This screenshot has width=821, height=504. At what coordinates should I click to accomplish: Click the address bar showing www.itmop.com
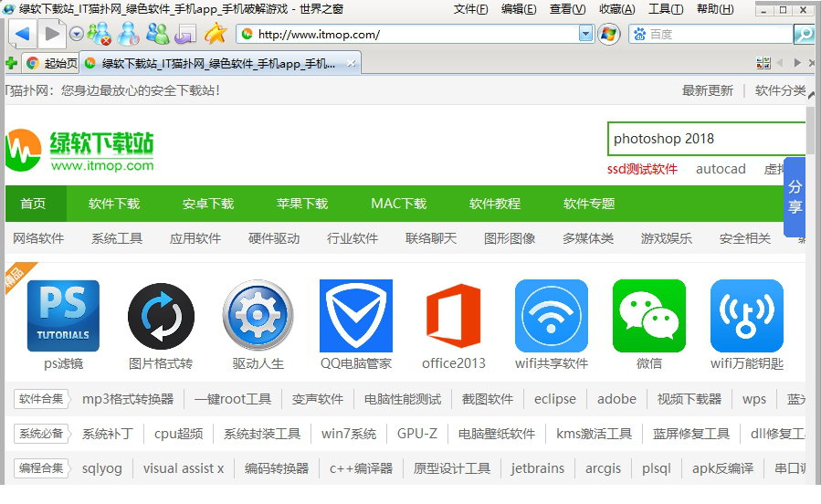tap(408, 35)
